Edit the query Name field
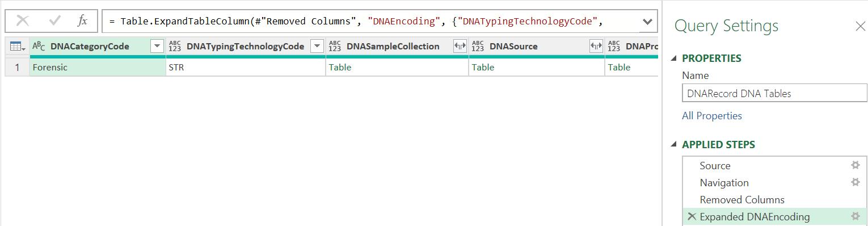Viewport: 868px width, 226px height. [774, 93]
